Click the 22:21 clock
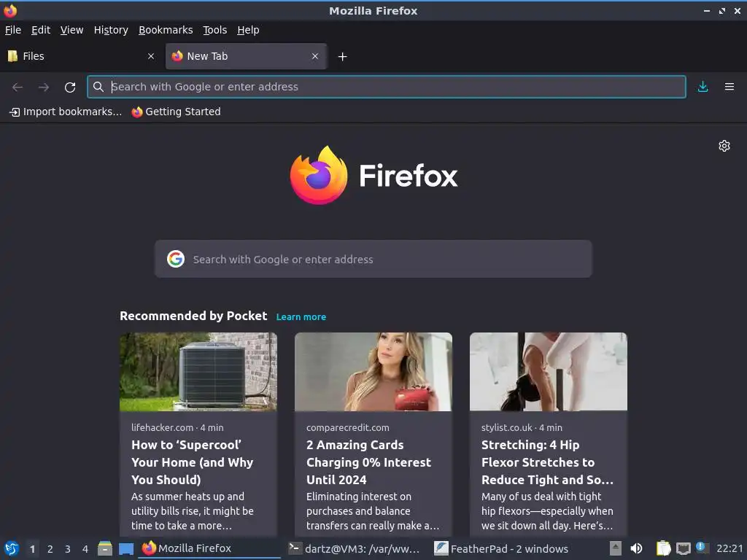This screenshot has height=560, width=747. tap(729, 548)
